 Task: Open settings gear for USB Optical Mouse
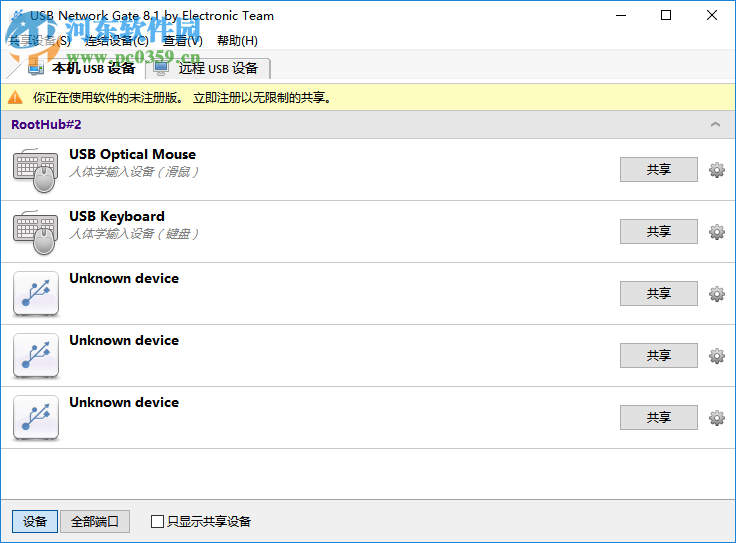716,170
